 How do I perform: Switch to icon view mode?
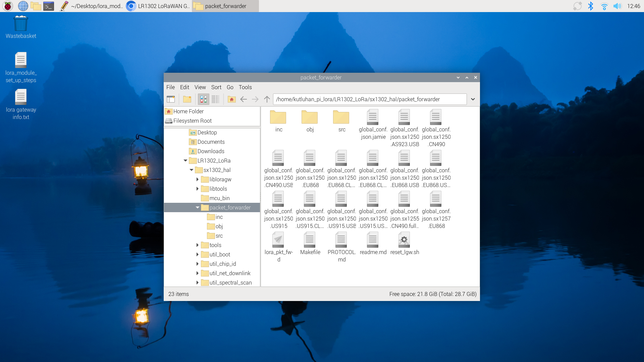click(x=204, y=99)
